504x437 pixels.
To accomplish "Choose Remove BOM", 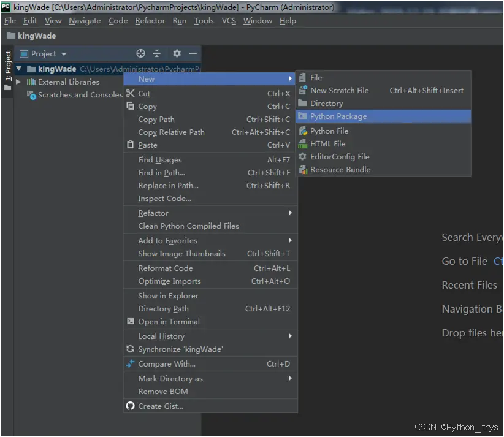I will [210, 392].
